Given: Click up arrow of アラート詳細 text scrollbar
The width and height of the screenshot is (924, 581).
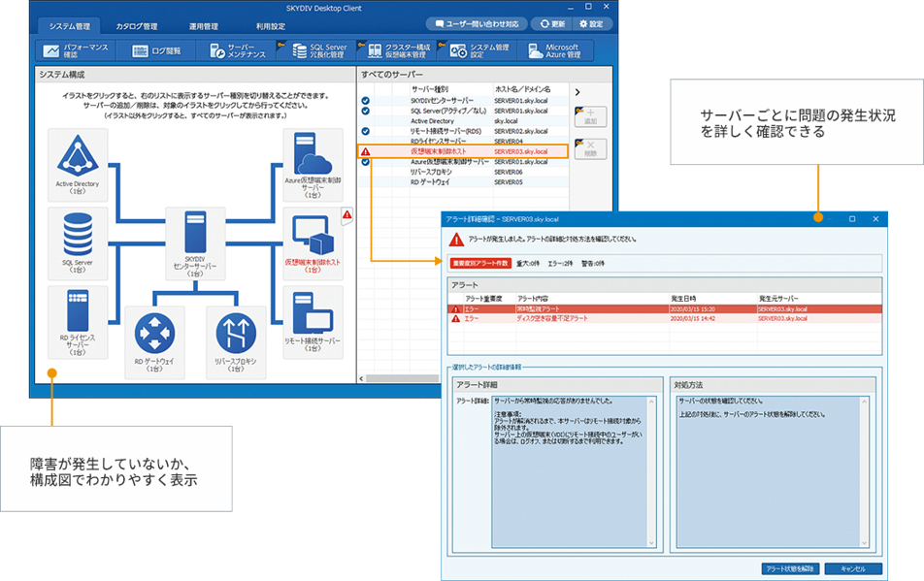Looking at the screenshot, I should pyautogui.click(x=651, y=402).
